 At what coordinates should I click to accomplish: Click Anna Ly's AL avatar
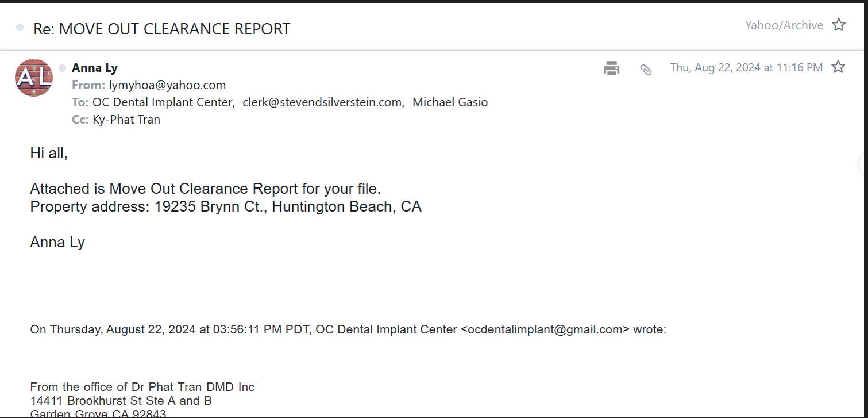[34, 78]
